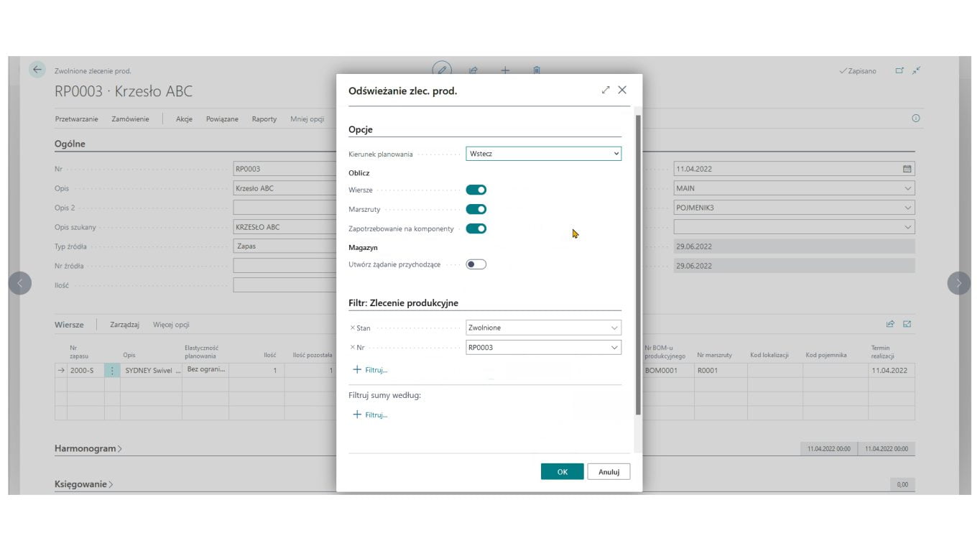
Task: Add filter under Filtruj sumy według
Action: (371, 415)
